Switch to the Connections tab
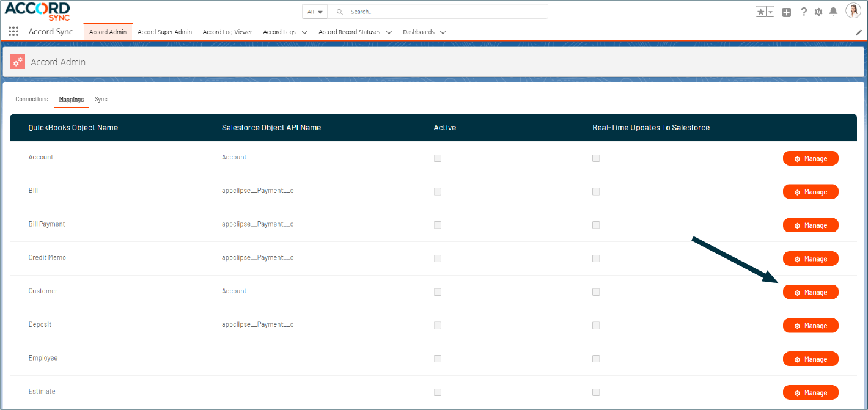868x410 pixels. [32, 99]
